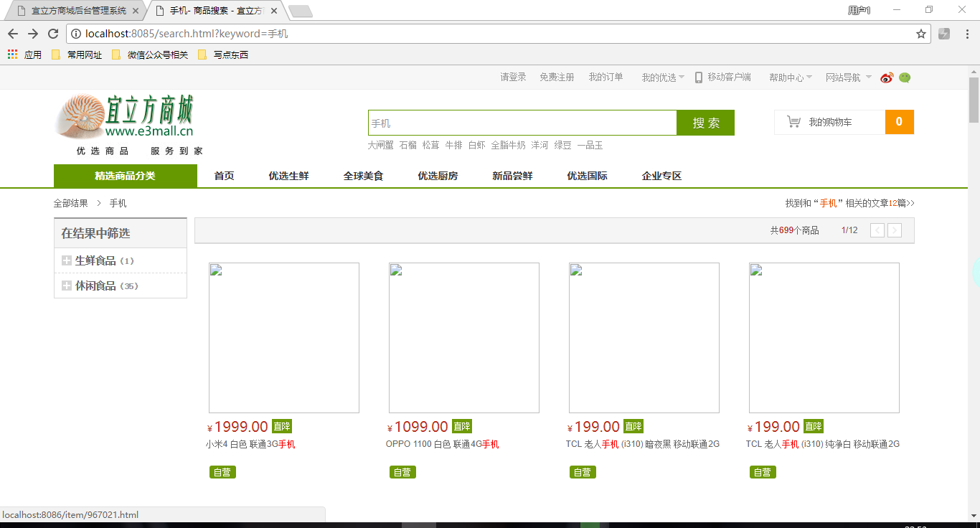
Task: Go back with the browser back arrow
Action: pos(13,34)
